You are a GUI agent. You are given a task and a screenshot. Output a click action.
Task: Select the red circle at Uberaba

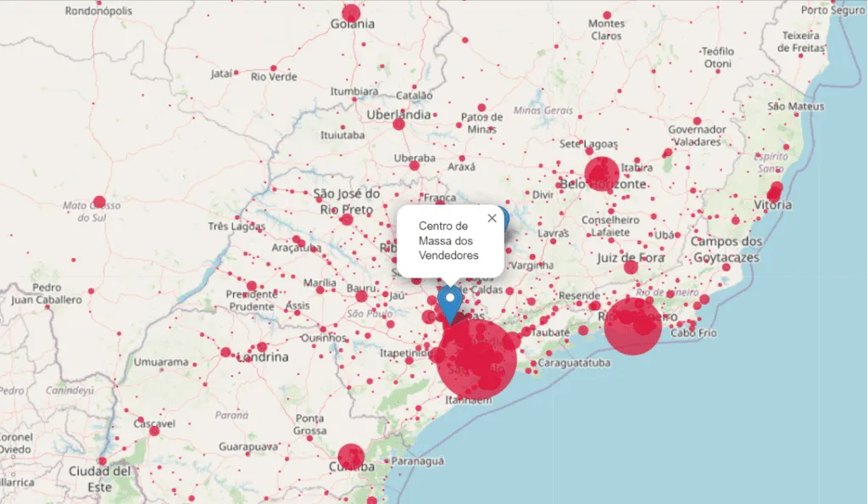(x=414, y=165)
